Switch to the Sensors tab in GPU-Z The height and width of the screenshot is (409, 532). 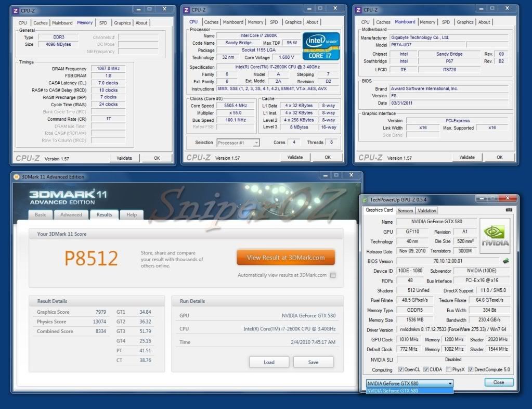point(405,211)
